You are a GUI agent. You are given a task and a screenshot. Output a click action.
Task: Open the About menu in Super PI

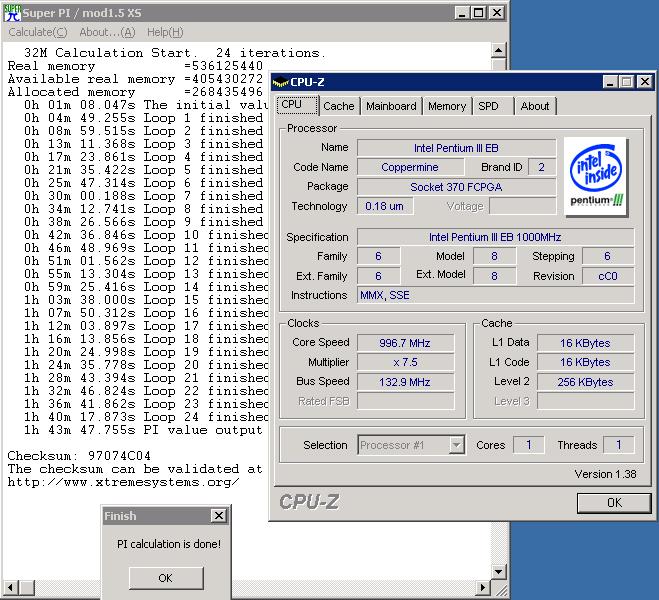(108, 32)
